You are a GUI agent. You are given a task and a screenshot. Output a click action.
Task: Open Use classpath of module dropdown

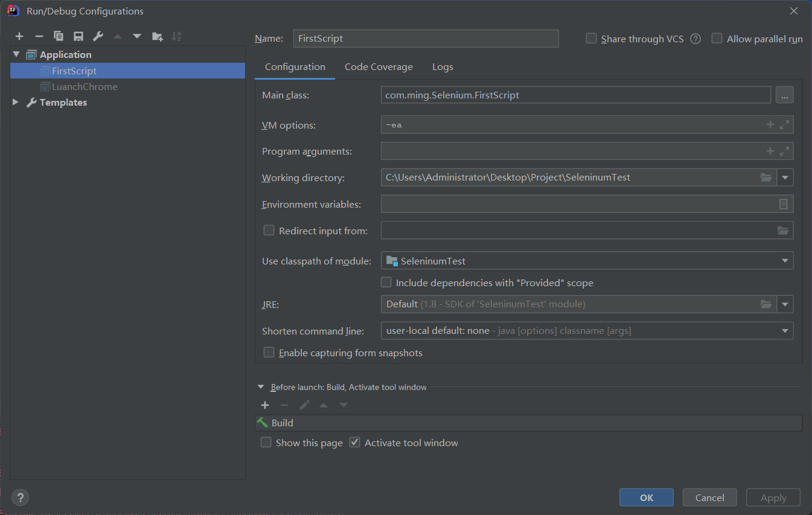[x=785, y=261]
